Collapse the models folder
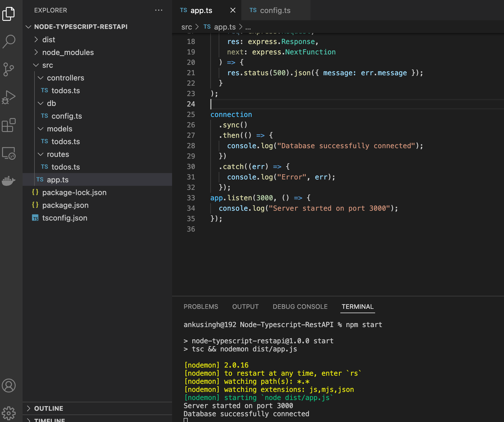This screenshot has width=504, height=422. click(41, 129)
